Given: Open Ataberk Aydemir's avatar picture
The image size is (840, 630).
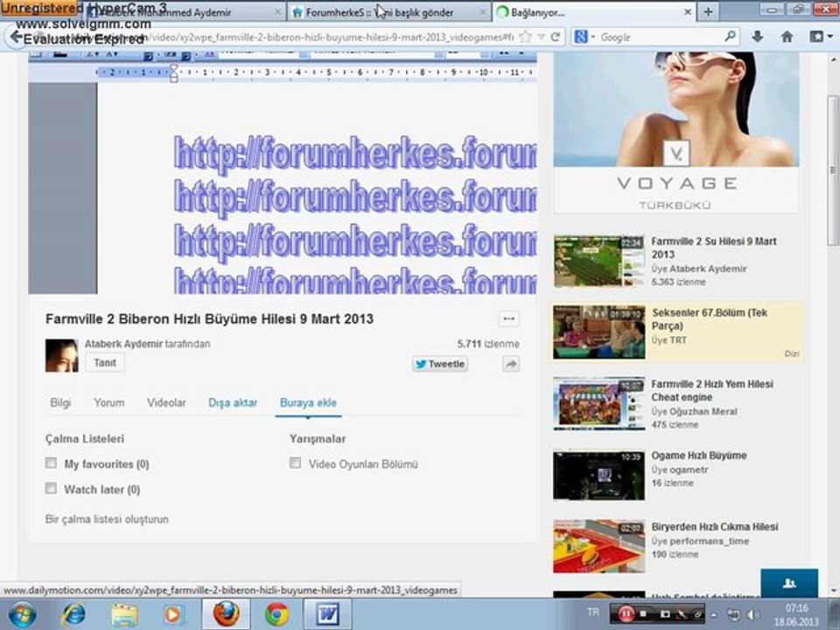Looking at the screenshot, I should (x=61, y=355).
